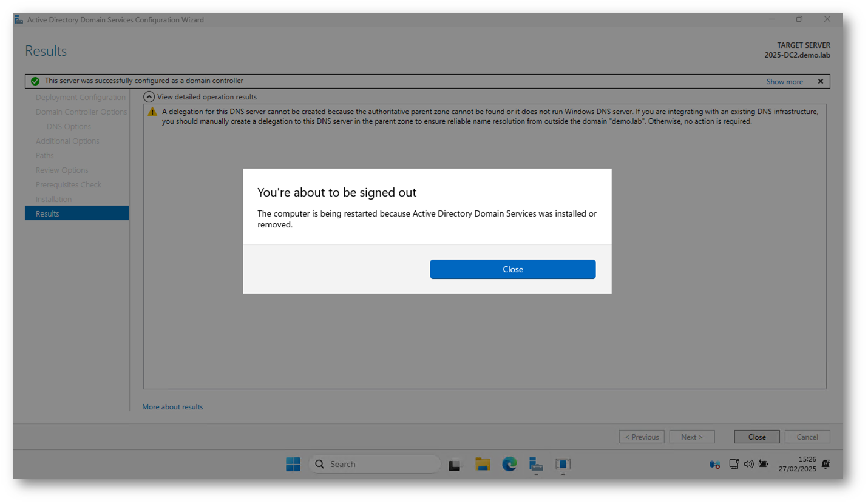Image resolution: width=868 pixels, height=504 pixels.
Task: Click the 'You're about to be signed out' heading
Action: pyautogui.click(x=337, y=193)
